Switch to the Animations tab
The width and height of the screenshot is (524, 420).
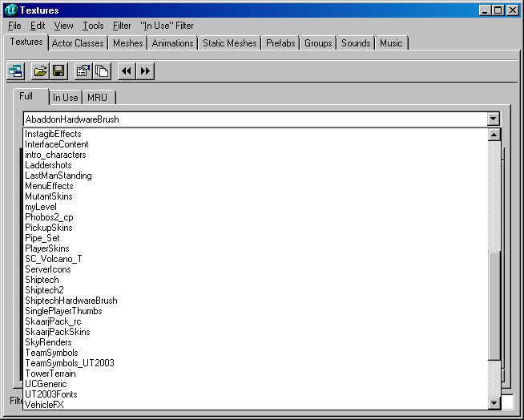[172, 43]
